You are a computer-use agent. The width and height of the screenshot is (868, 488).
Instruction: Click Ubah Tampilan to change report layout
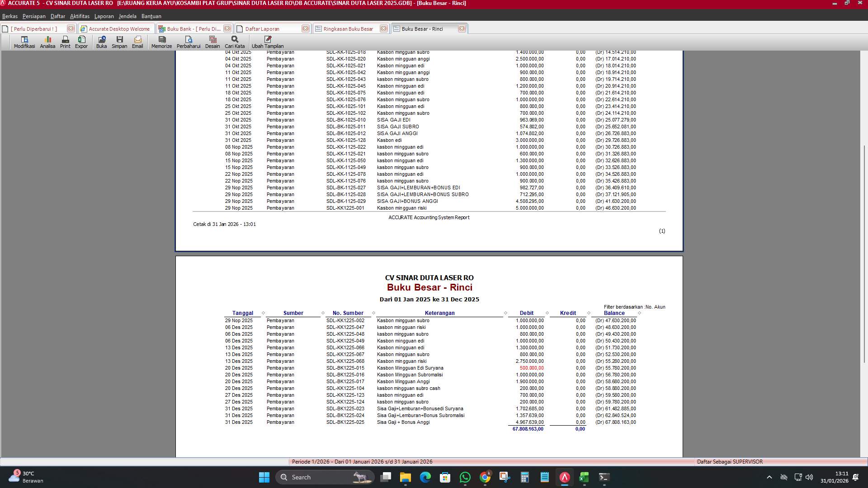(267, 42)
